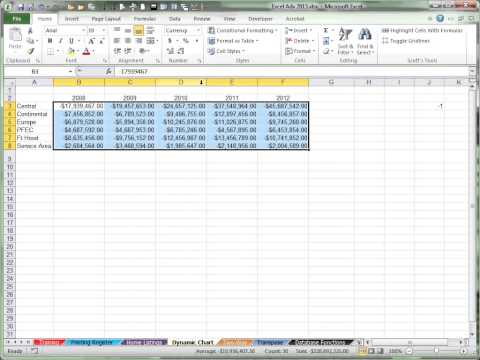Viewport: 480px width, 360px height.
Task: Click the Sort & Filter button
Action: click(x=345, y=41)
